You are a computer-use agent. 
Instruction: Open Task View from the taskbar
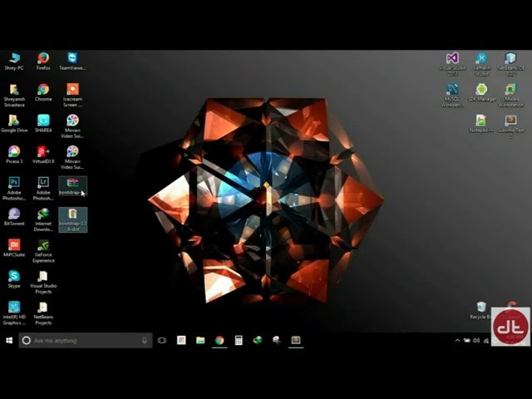(162, 340)
